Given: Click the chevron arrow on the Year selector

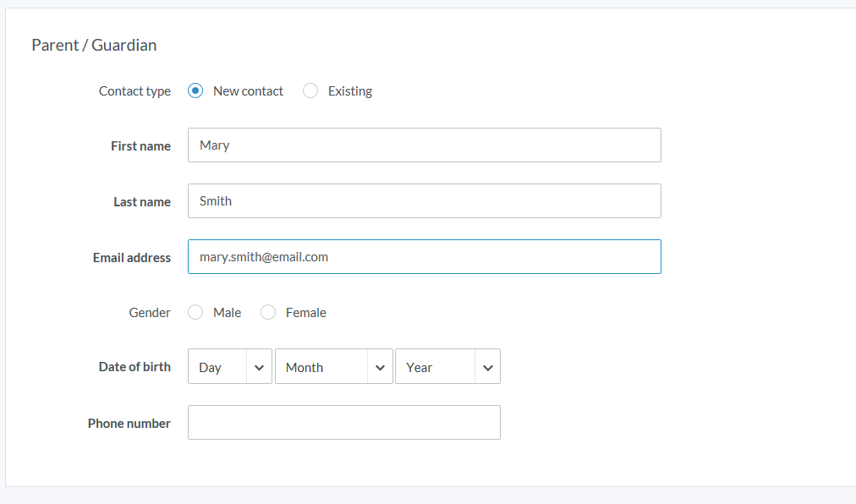Looking at the screenshot, I should [487, 368].
